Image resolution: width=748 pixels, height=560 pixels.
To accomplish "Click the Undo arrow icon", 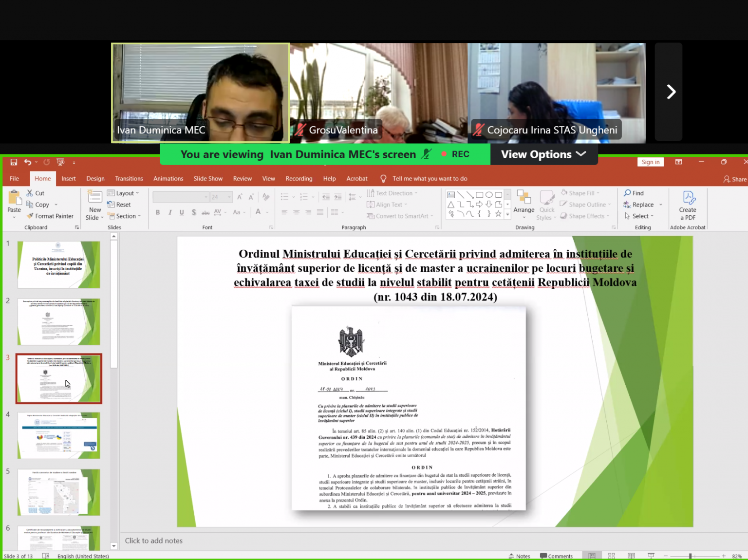I will point(28,162).
